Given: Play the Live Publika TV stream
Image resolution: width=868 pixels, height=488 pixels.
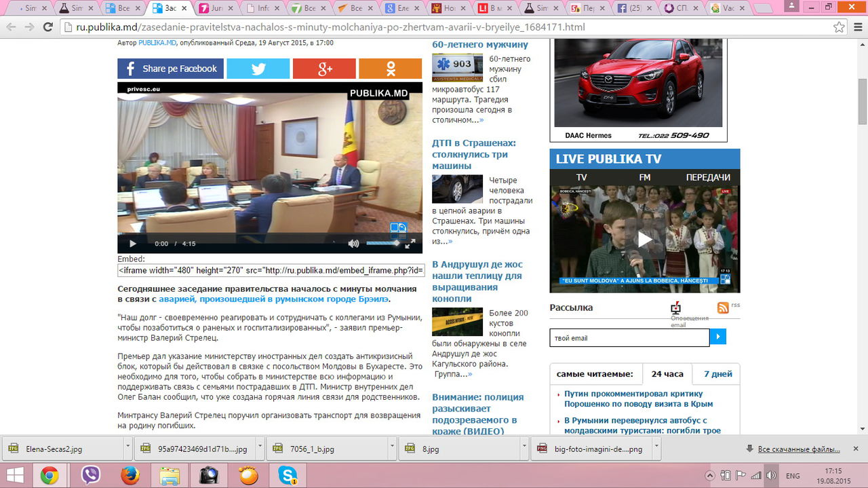Looking at the screenshot, I should pos(645,239).
